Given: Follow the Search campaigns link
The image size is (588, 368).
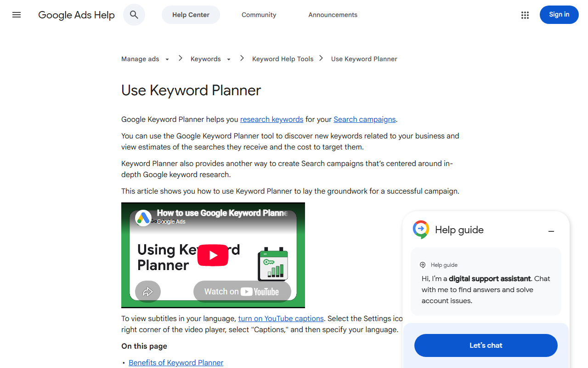Looking at the screenshot, I should [364, 119].
